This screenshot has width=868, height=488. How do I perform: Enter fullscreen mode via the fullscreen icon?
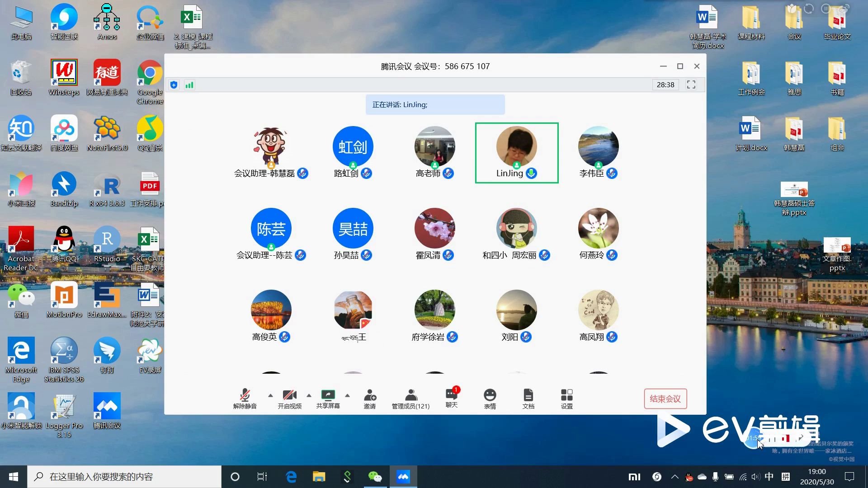click(691, 85)
